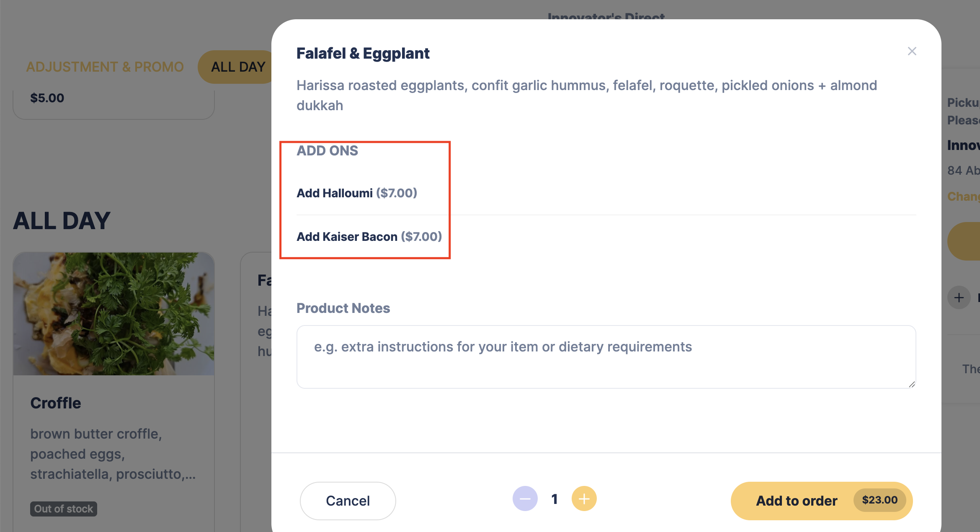Increase quantity with the plus button
Screen dimensions: 980x532
[584, 498]
